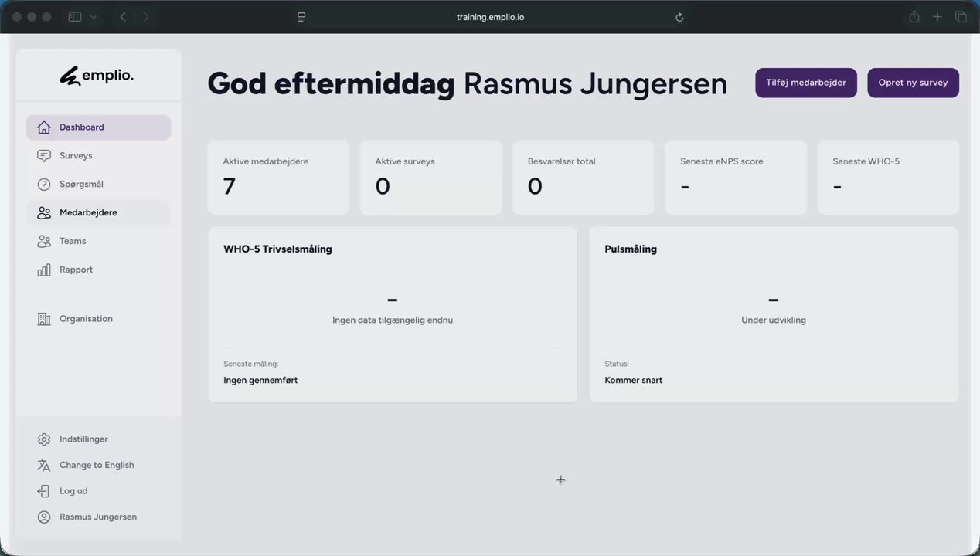The image size is (980, 556).
Task: Reload the page with the refresh icon
Action: pyautogui.click(x=679, y=17)
